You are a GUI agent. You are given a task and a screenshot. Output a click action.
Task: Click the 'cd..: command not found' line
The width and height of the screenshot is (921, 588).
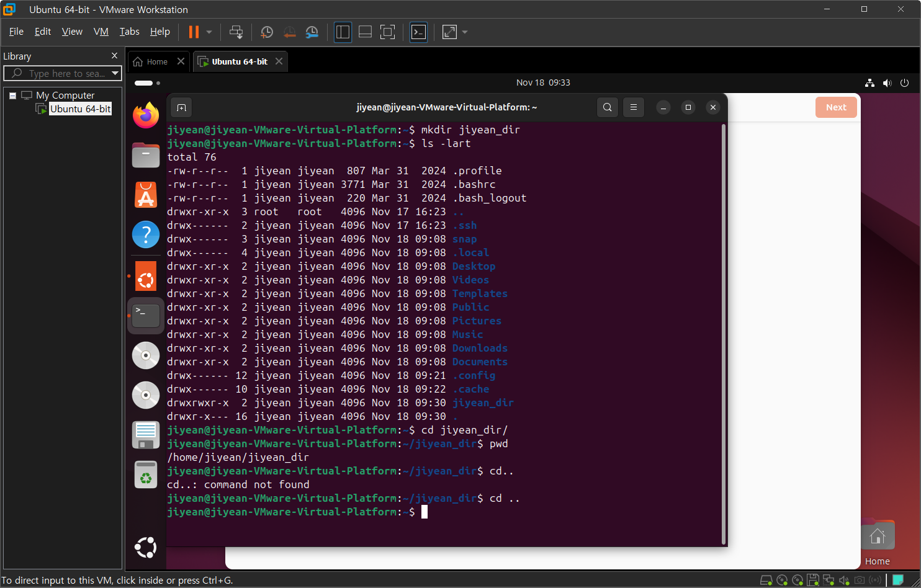pyautogui.click(x=238, y=485)
